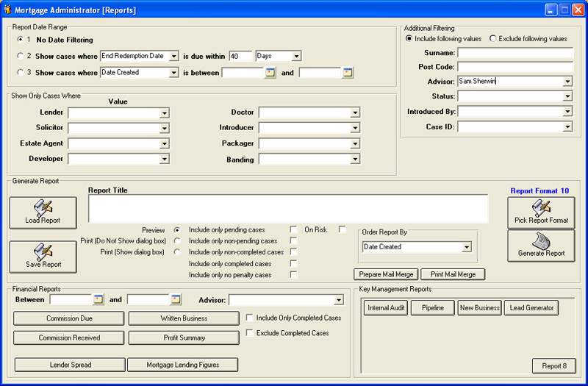
Task: Click the Save Report icon button
Action: (x=43, y=257)
